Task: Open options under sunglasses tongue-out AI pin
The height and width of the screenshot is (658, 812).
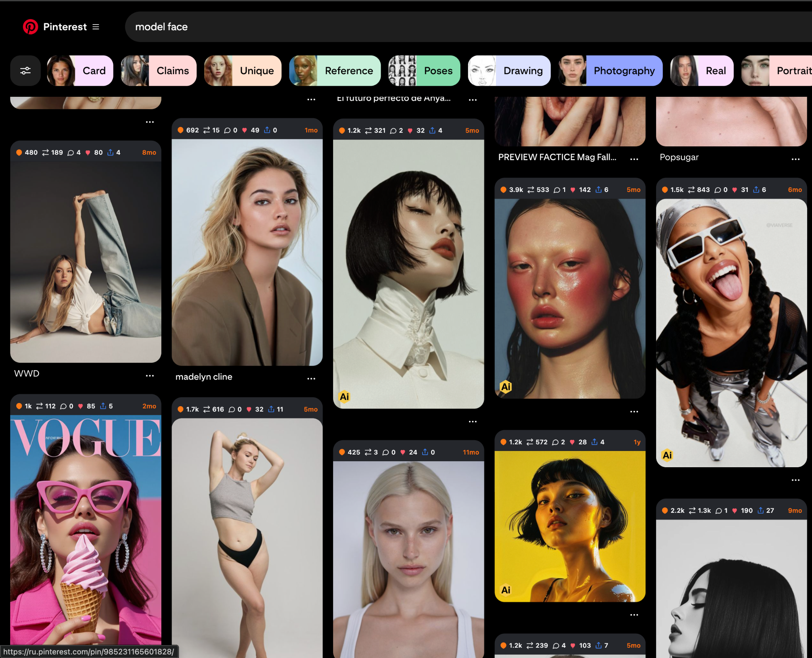Action: (796, 480)
